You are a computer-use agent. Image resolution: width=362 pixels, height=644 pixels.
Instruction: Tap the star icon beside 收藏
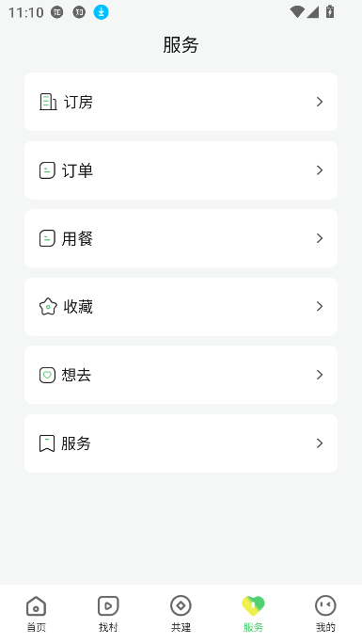coord(48,306)
